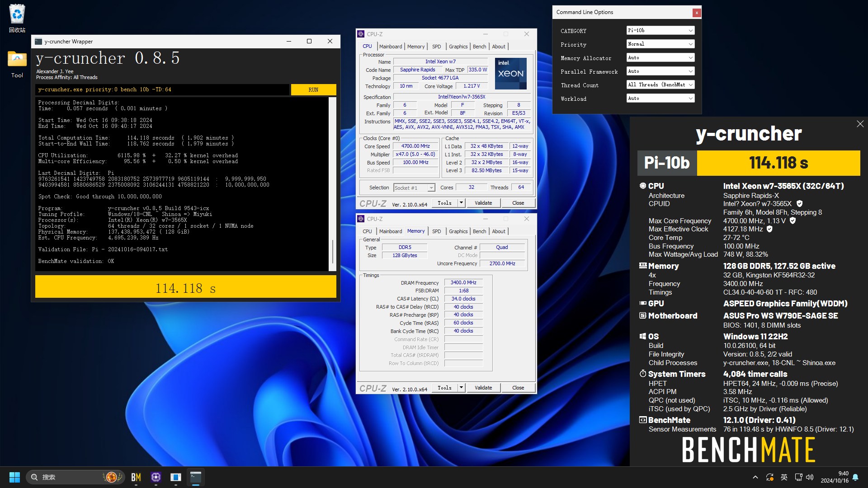Open the CATEGORY dropdown showing Pi-10b
Viewport: 868px width, 488px height.
[660, 30]
